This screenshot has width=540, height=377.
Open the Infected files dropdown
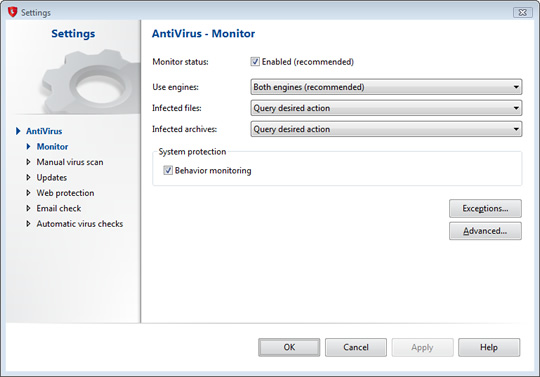386,108
